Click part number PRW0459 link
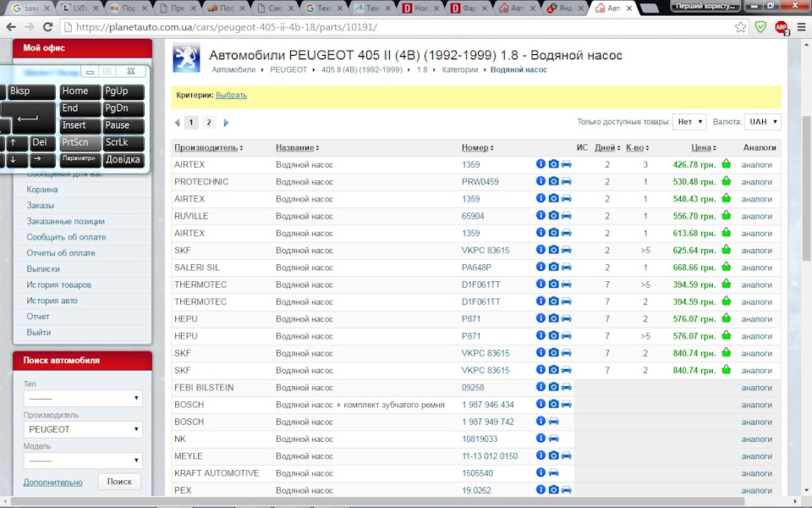Viewport: 812px width, 508px height. pos(480,181)
